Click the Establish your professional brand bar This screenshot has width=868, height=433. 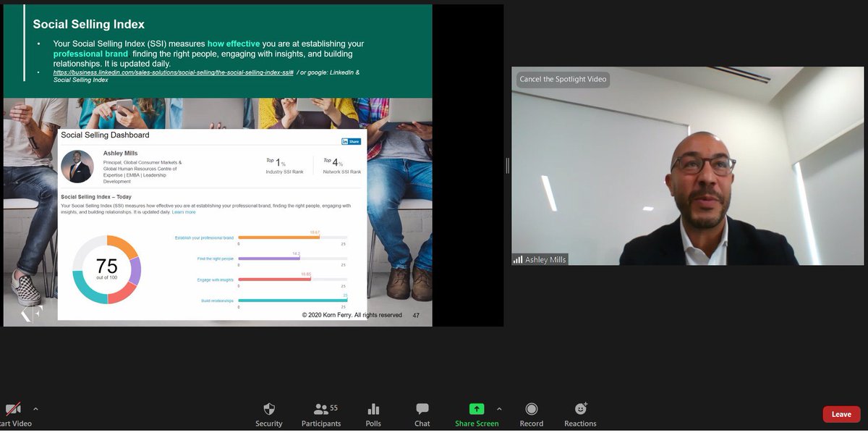[292, 237]
